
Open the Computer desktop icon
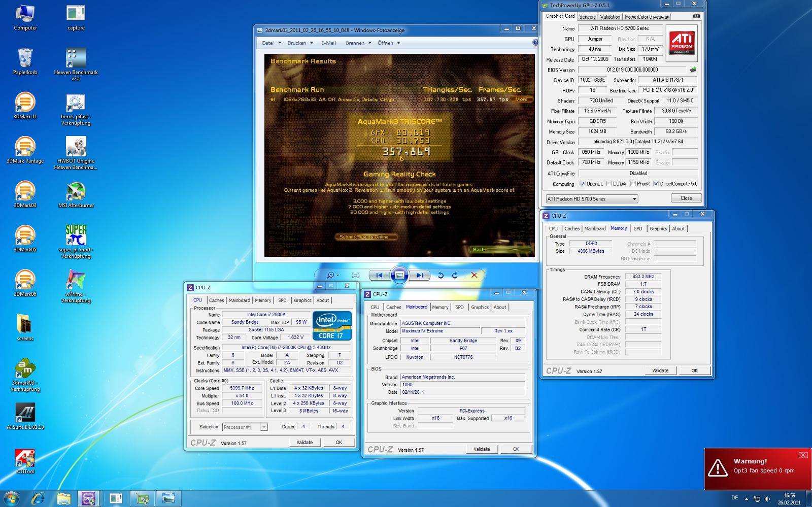coord(25,18)
